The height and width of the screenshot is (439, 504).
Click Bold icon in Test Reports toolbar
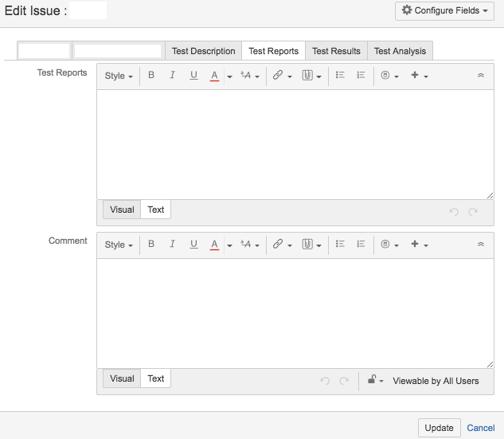(151, 76)
